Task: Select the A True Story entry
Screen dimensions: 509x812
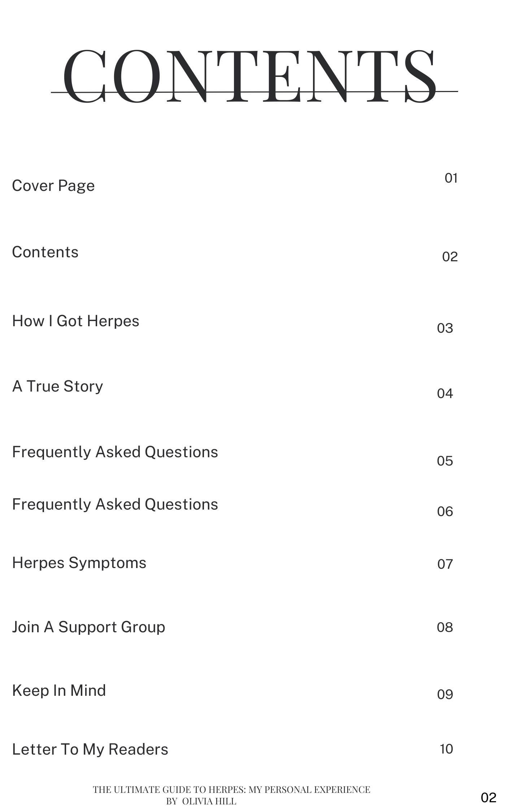Action: (57, 387)
